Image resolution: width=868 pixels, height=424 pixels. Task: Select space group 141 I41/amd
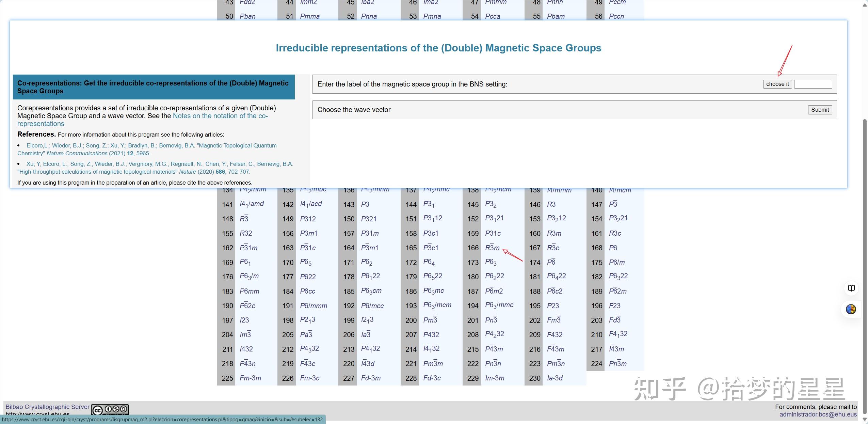pos(252,204)
